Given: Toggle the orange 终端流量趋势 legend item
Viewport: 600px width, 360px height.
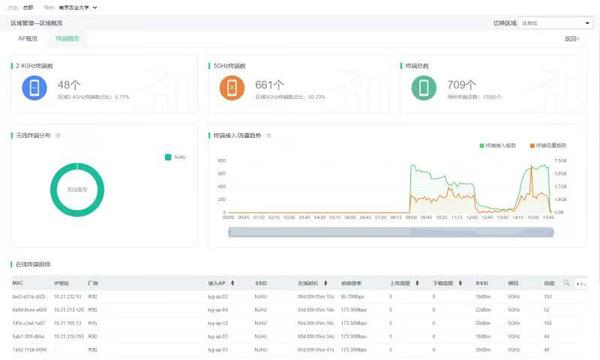Looking at the screenshot, I should (548, 145).
